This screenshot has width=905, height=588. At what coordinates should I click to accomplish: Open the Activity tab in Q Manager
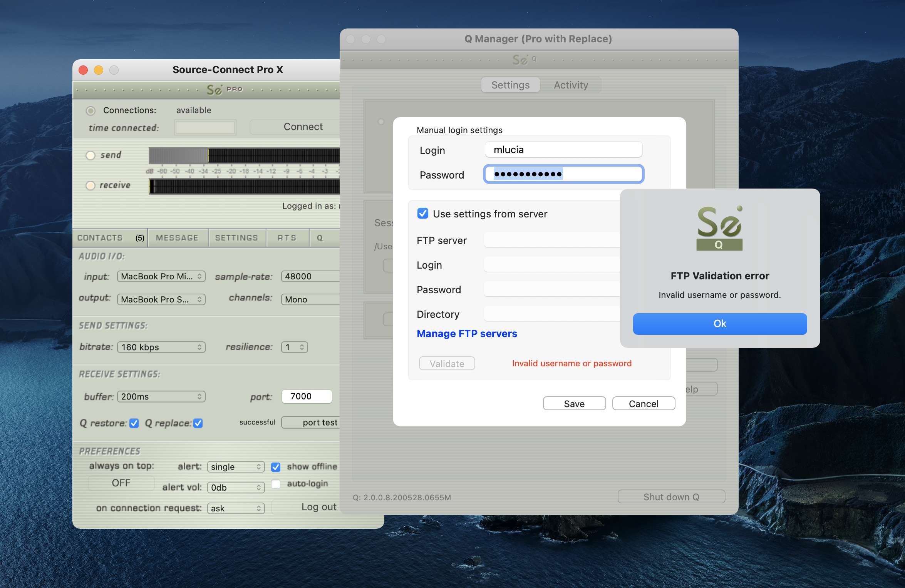click(x=571, y=85)
